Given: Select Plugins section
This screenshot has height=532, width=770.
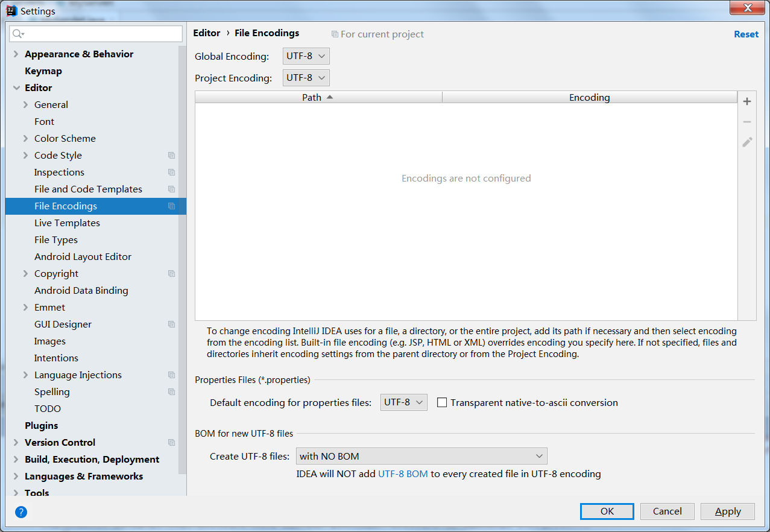Looking at the screenshot, I should pos(42,426).
